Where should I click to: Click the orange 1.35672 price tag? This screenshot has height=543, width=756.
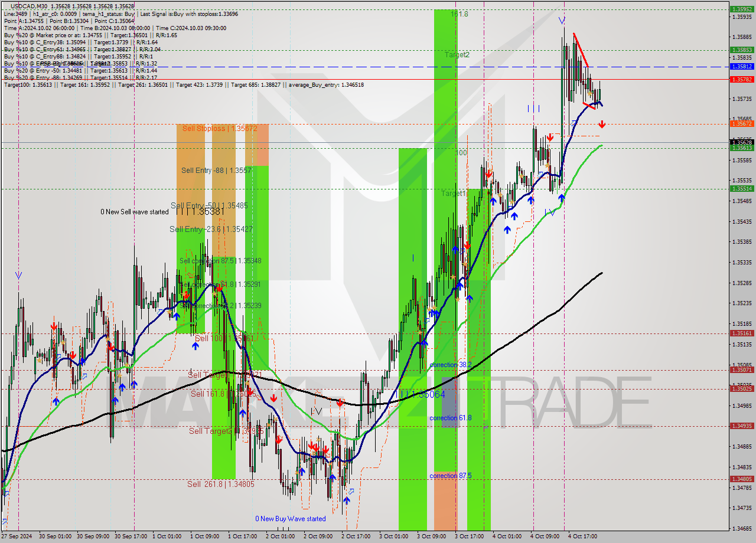(x=741, y=124)
